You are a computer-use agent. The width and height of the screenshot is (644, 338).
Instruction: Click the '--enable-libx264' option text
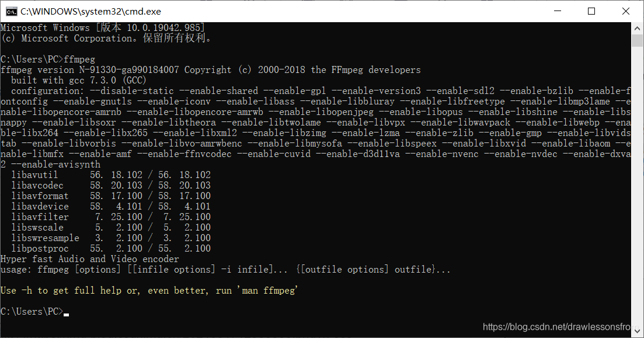[x=30, y=133]
